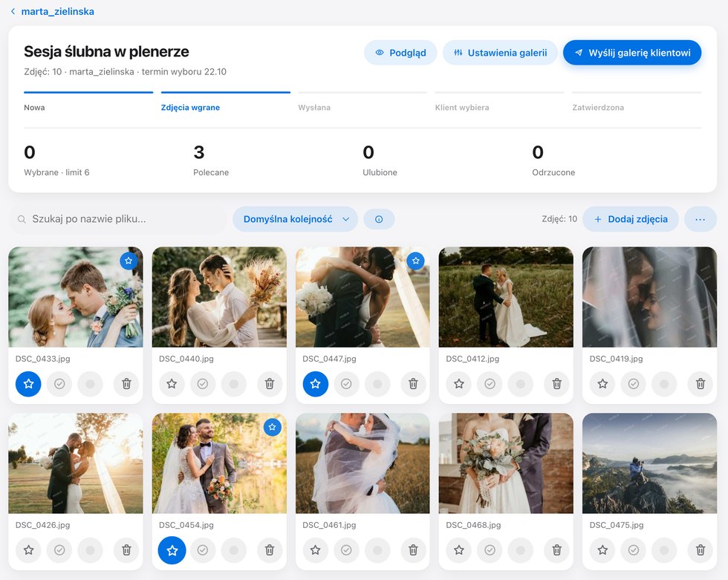
Task: Delete DSC_0419.jpg with trash icon
Action: [701, 384]
